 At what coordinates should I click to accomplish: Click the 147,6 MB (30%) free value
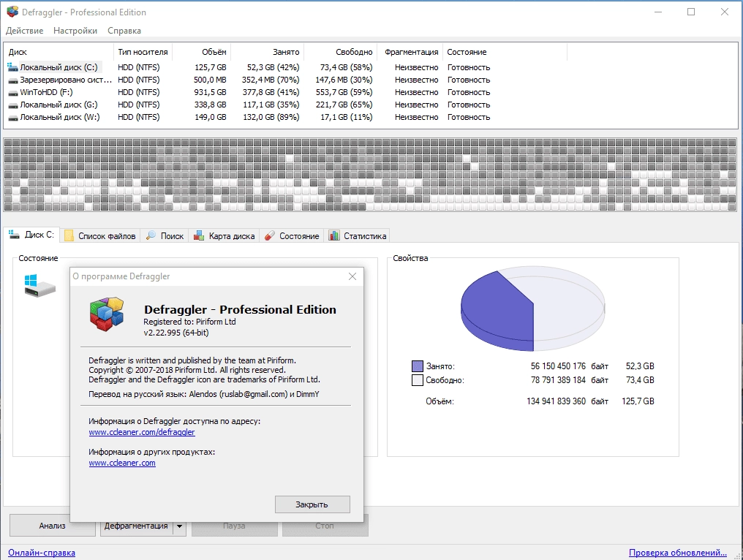click(x=344, y=80)
